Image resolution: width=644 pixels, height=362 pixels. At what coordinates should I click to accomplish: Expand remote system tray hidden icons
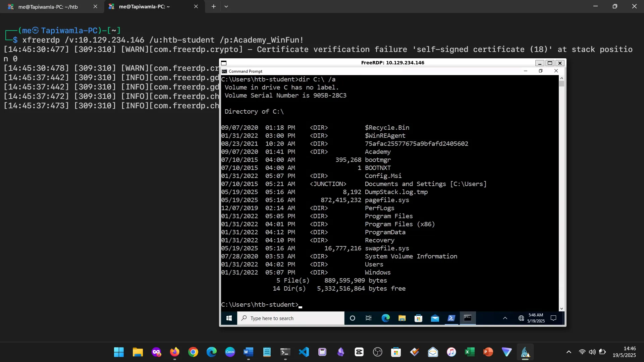point(505,318)
